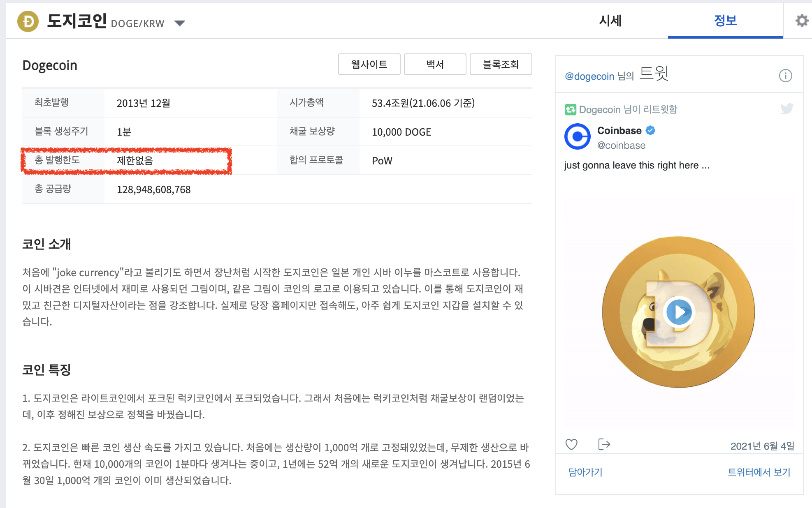Click the Coinbase verified badge
This screenshot has height=508, width=812.
point(650,130)
